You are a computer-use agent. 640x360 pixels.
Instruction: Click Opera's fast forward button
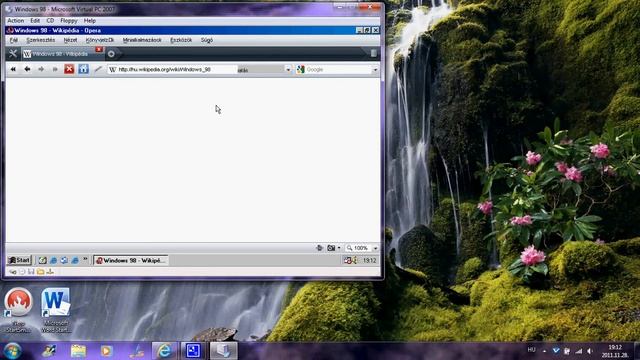coord(55,69)
